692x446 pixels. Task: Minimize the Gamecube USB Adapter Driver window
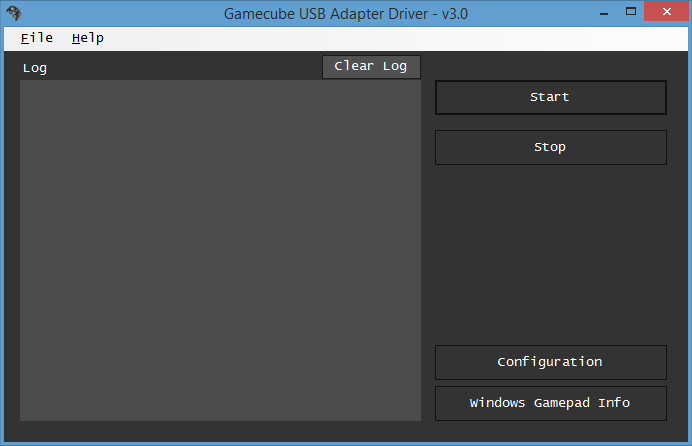point(604,14)
